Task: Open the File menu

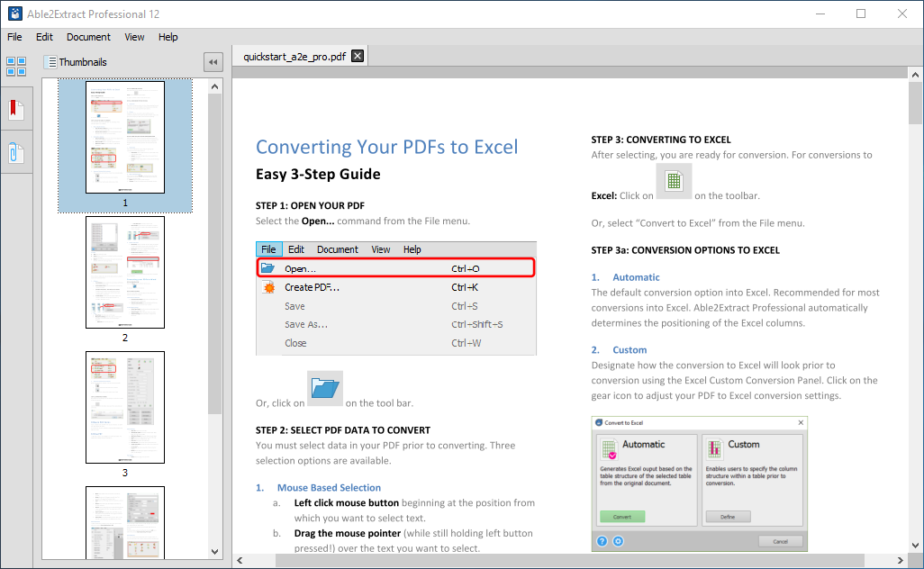Action: [14, 37]
